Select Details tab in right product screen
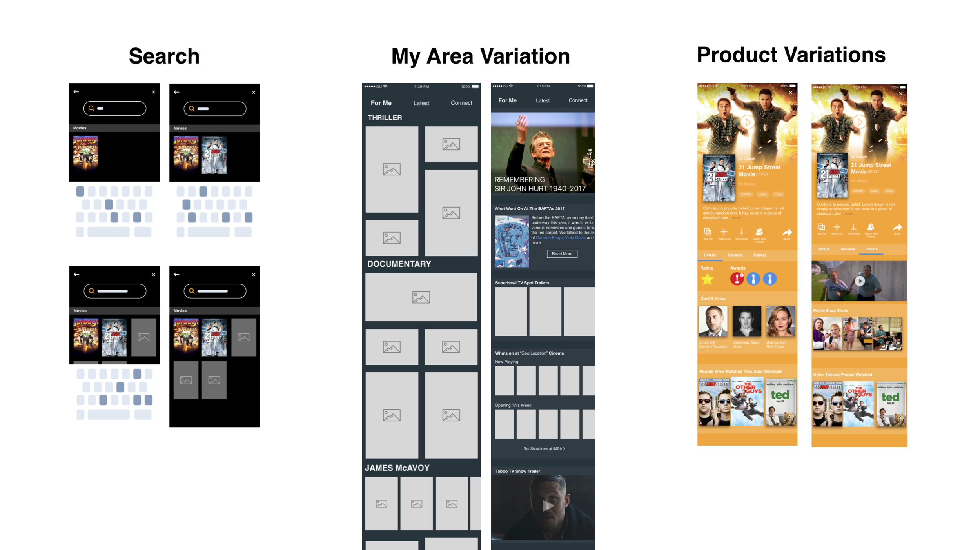 (823, 249)
